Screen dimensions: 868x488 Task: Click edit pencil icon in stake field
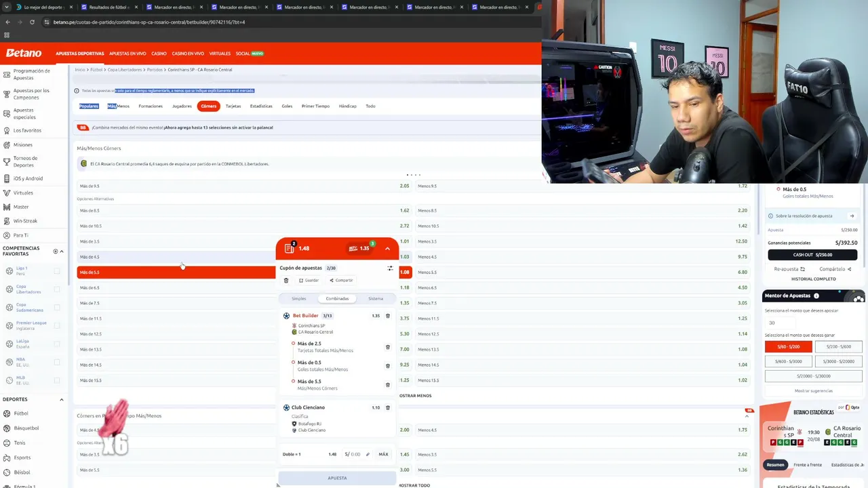pos(368,454)
